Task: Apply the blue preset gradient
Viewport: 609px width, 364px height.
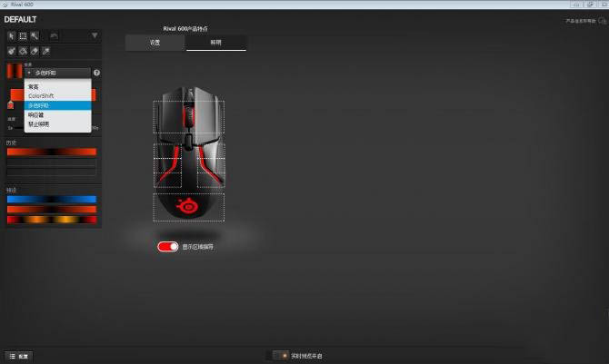Action: tap(52, 199)
